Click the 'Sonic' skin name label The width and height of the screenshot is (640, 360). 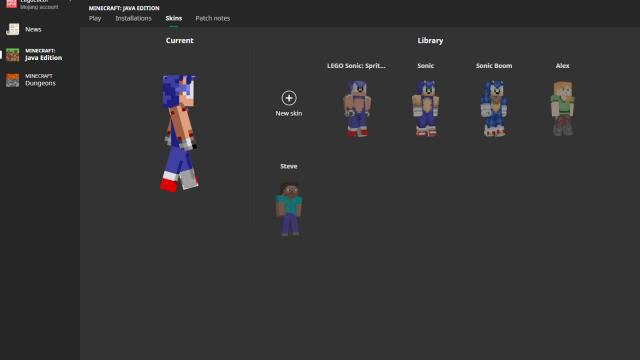click(425, 66)
